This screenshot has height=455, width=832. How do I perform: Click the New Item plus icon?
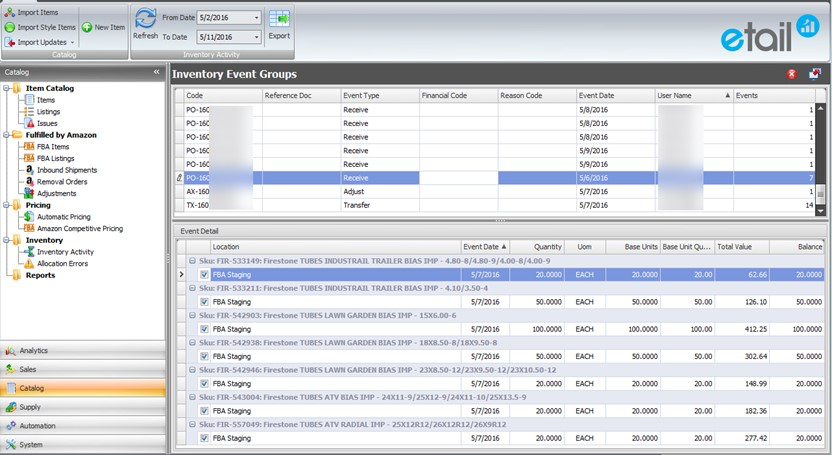pyautogui.click(x=87, y=27)
